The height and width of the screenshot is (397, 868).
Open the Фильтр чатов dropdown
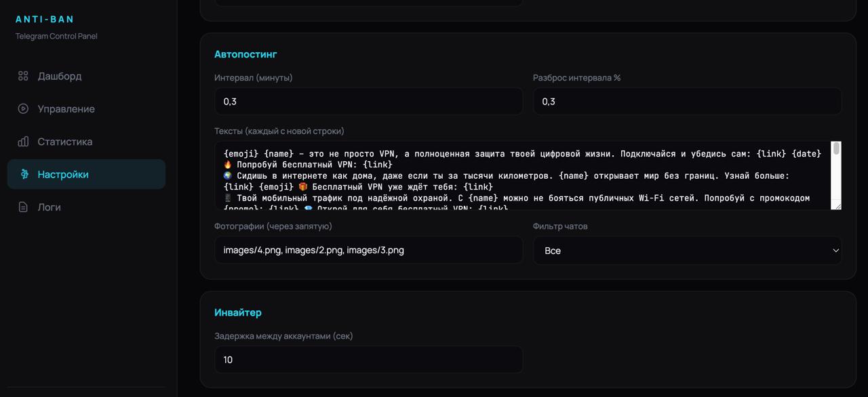click(687, 250)
